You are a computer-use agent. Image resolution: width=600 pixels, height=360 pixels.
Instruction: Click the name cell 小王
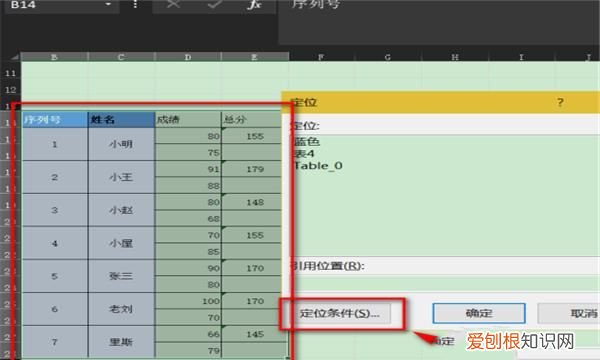point(121,177)
